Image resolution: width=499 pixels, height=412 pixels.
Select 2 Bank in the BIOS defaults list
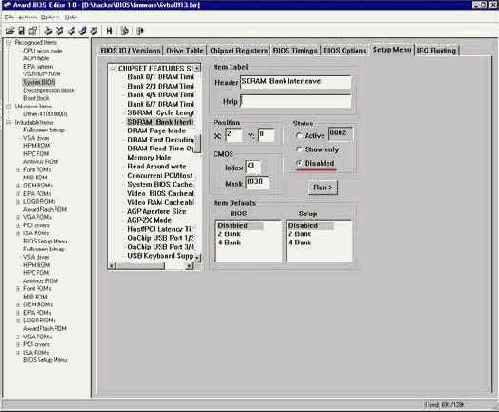click(229, 234)
